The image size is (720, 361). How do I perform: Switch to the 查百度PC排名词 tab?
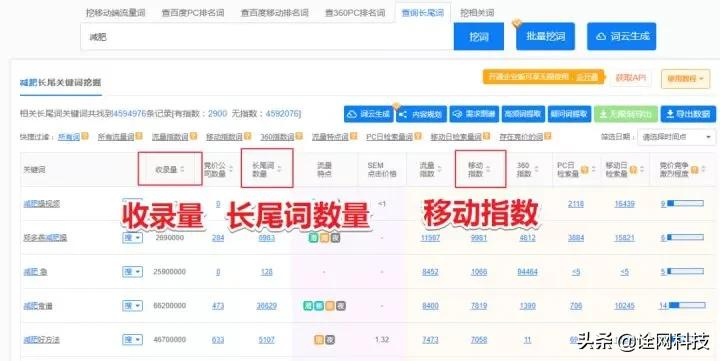192,13
